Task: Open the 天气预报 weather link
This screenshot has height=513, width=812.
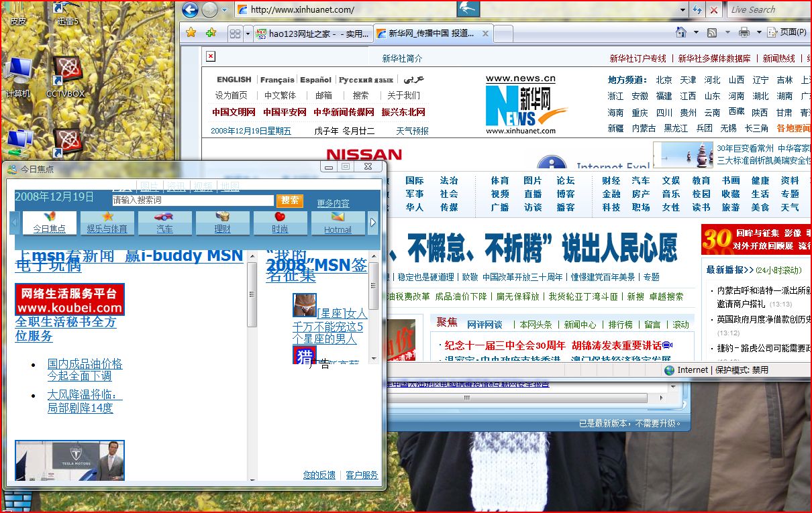Action: point(412,131)
